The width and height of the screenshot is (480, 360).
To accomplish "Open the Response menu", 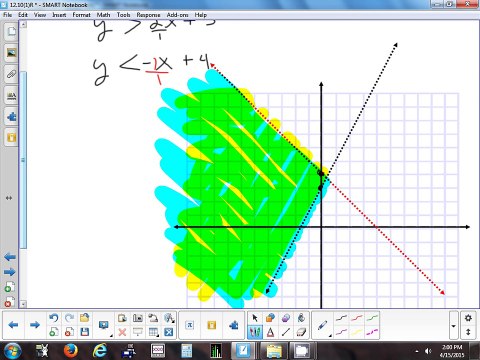I will click(148, 15).
